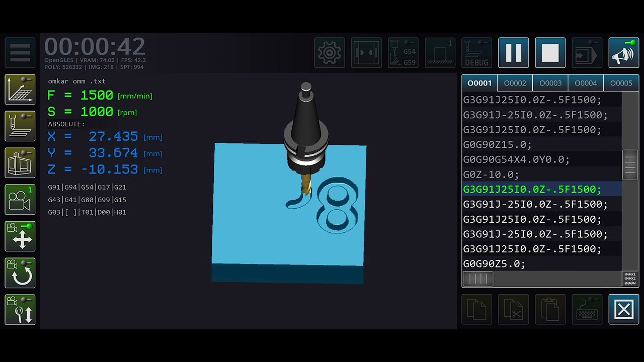Image resolution: width=644 pixels, height=362 pixels.
Task: Click the G91|G94|G54|G17|G21 modal codes row
Action: coord(87,187)
